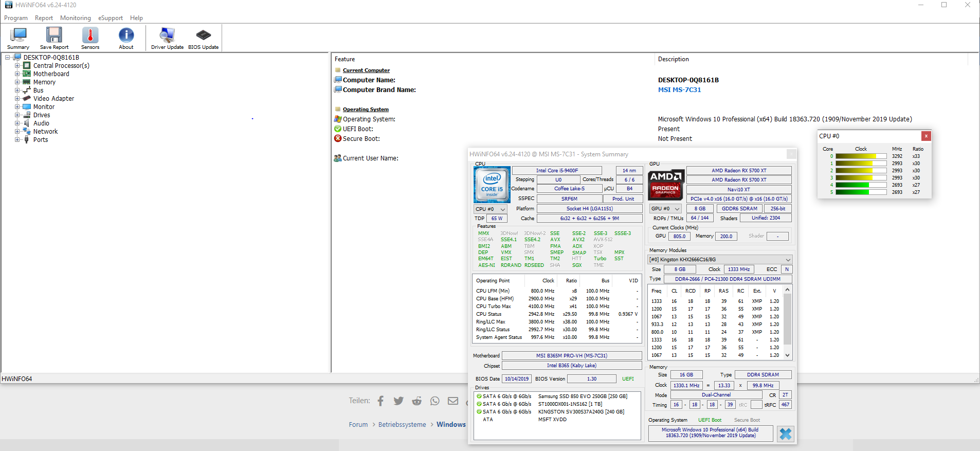Image resolution: width=980 pixels, height=451 pixels.
Task: Open the Sensors thermometer icon
Action: (x=90, y=38)
